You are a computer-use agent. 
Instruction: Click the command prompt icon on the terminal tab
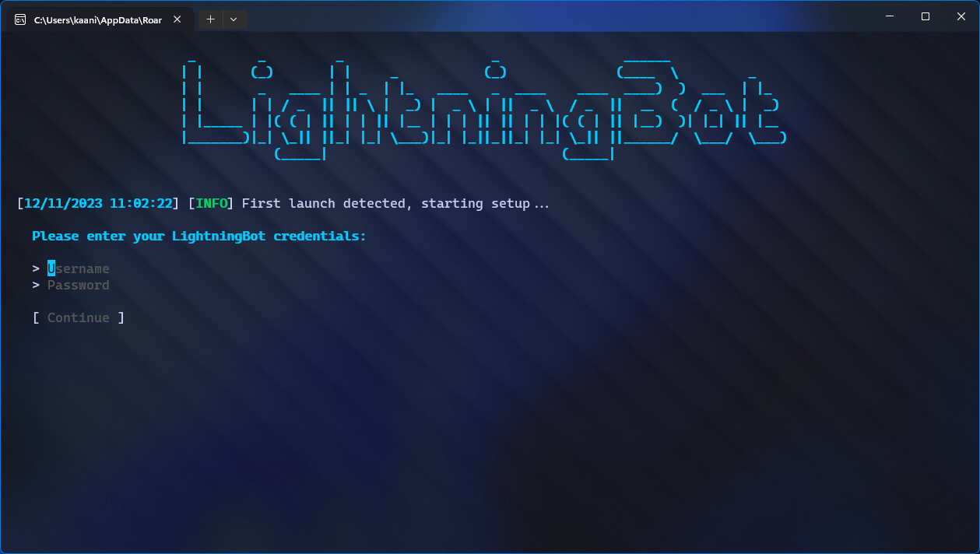click(19, 19)
